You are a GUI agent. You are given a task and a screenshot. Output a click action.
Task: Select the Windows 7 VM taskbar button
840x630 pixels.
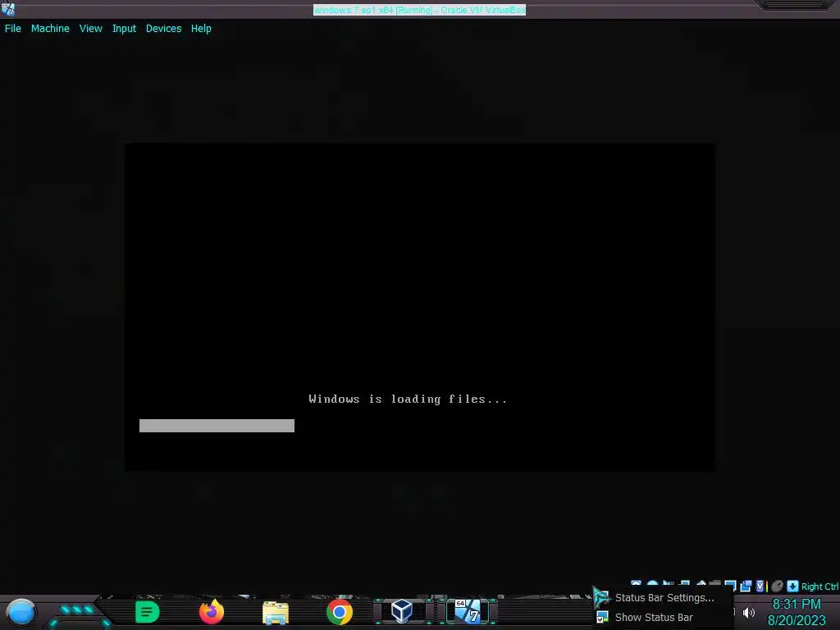point(468,611)
